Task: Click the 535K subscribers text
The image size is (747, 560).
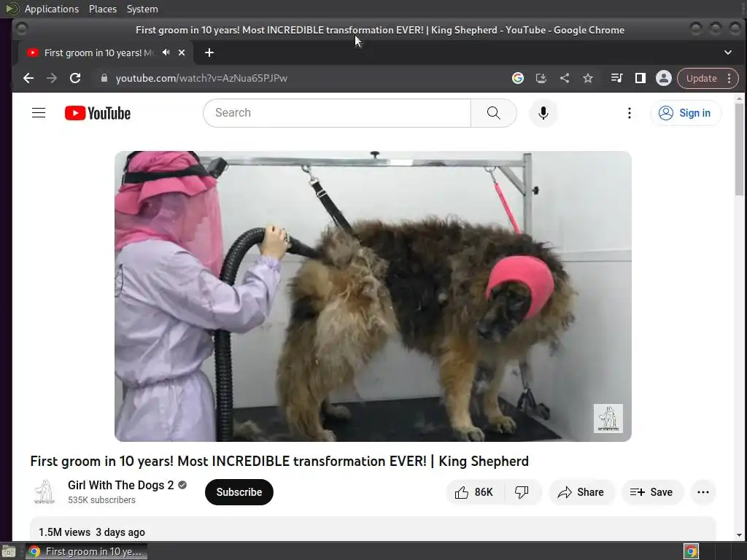Action: (101, 500)
